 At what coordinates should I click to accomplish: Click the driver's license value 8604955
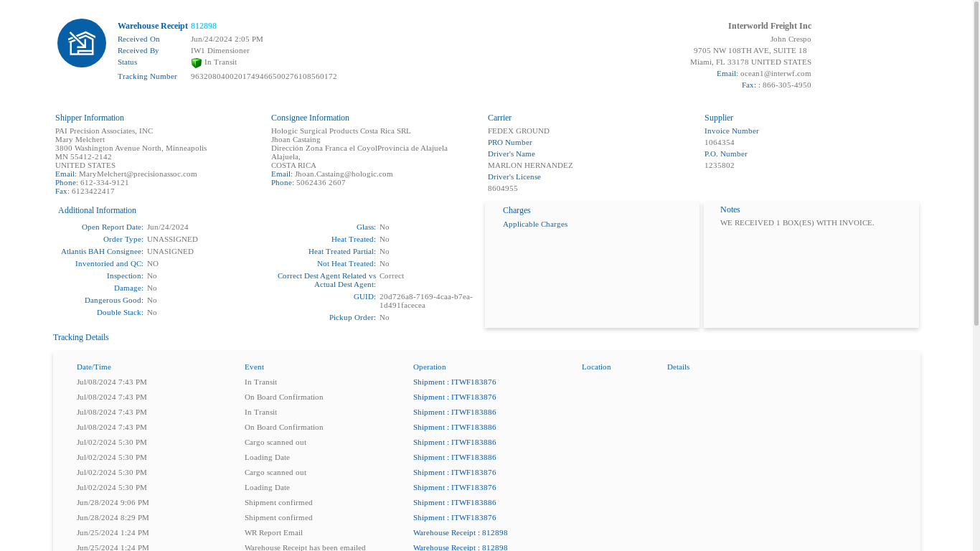(503, 188)
